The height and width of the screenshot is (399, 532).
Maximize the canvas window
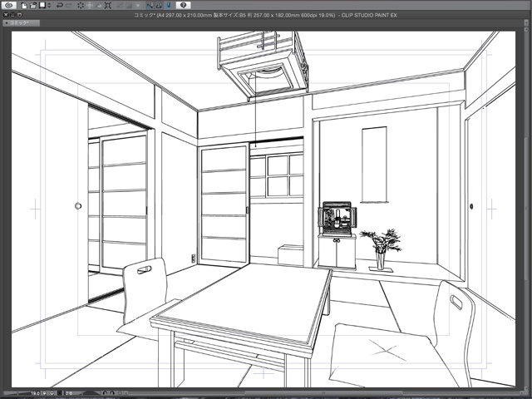click(x=19, y=15)
